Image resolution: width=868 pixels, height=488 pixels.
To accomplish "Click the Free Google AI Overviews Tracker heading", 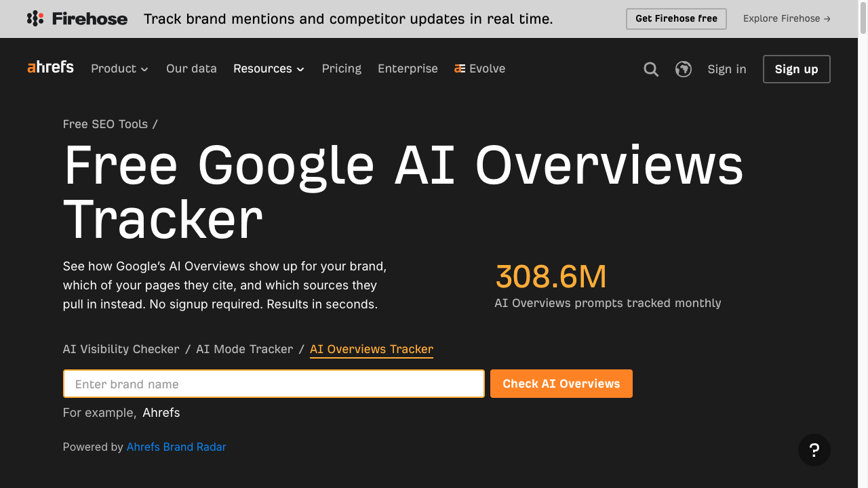I will tap(403, 192).
